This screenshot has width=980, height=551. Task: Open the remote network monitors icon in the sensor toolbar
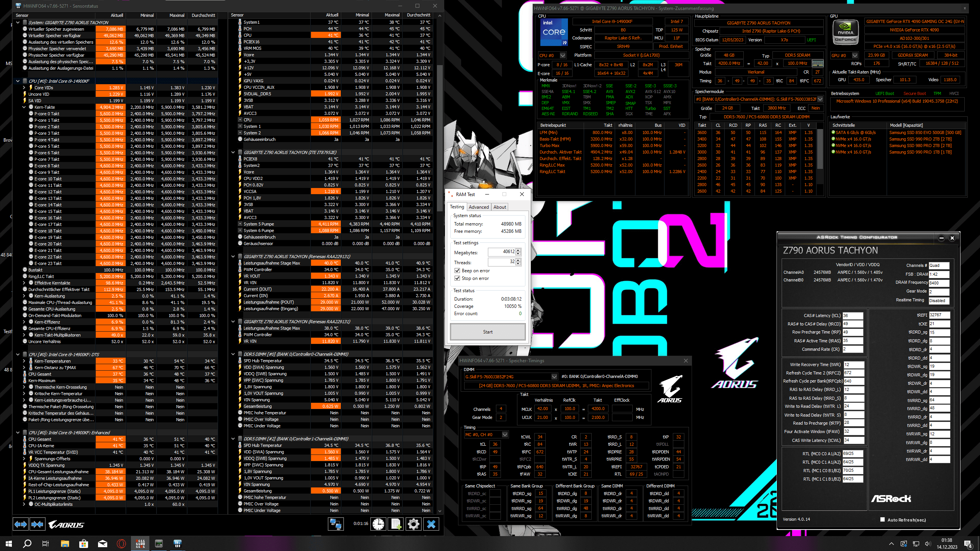335,524
